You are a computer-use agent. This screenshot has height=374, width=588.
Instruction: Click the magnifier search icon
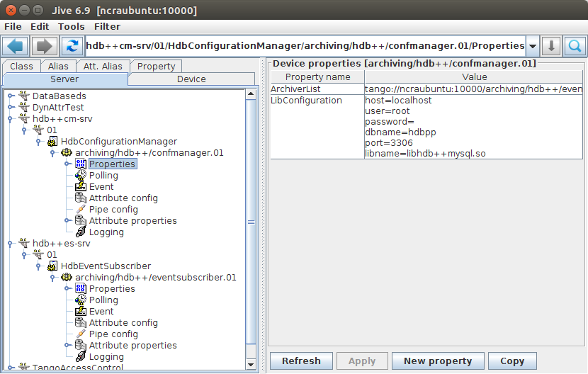(575, 46)
